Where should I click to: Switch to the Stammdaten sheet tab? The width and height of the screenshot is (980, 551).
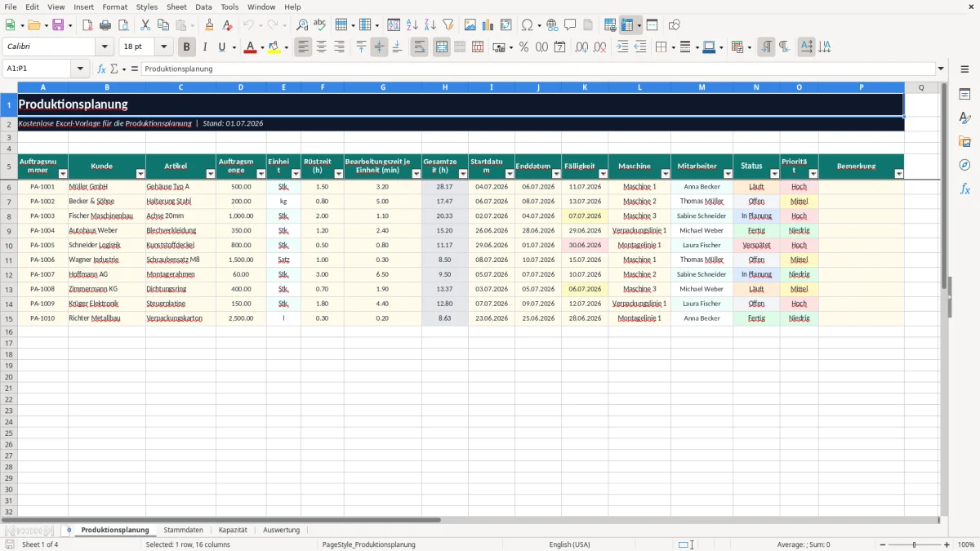point(184,530)
